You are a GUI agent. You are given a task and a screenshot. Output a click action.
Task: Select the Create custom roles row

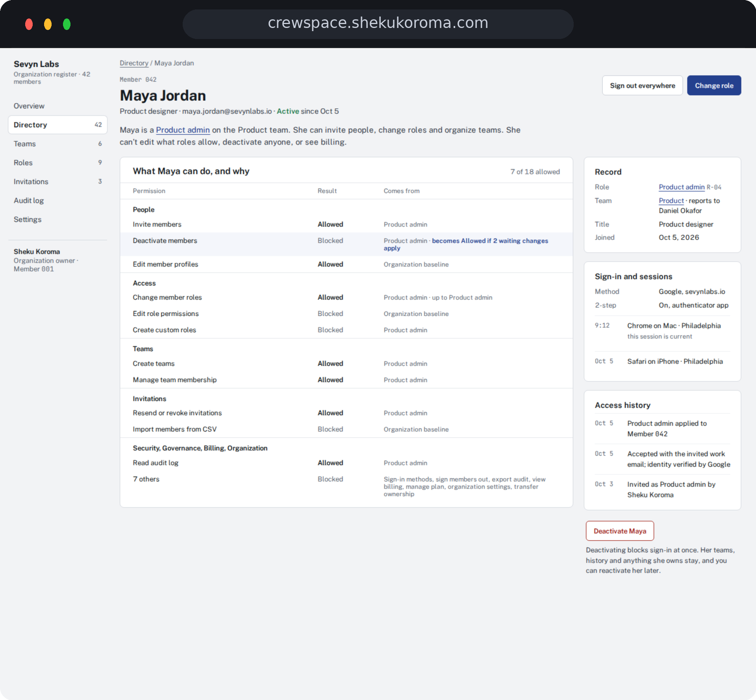(x=346, y=330)
